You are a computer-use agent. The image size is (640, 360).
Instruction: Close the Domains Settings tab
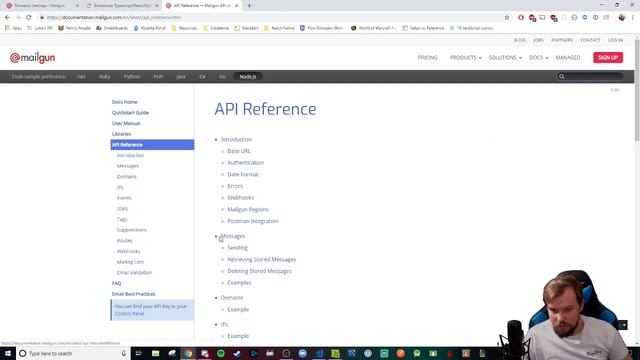[x=77, y=6]
